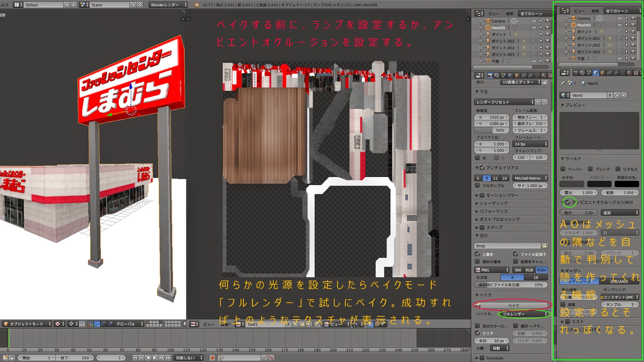Image resolution: width=644 pixels, height=362 pixels.
Task: Open Constraints tab icon in the World properties panel
Action: coord(609,73)
